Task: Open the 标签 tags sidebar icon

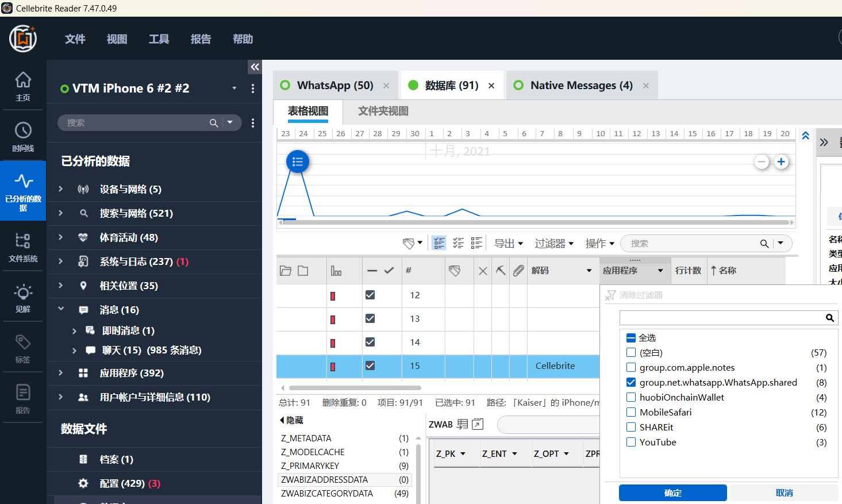Action: (x=23, y=348)
